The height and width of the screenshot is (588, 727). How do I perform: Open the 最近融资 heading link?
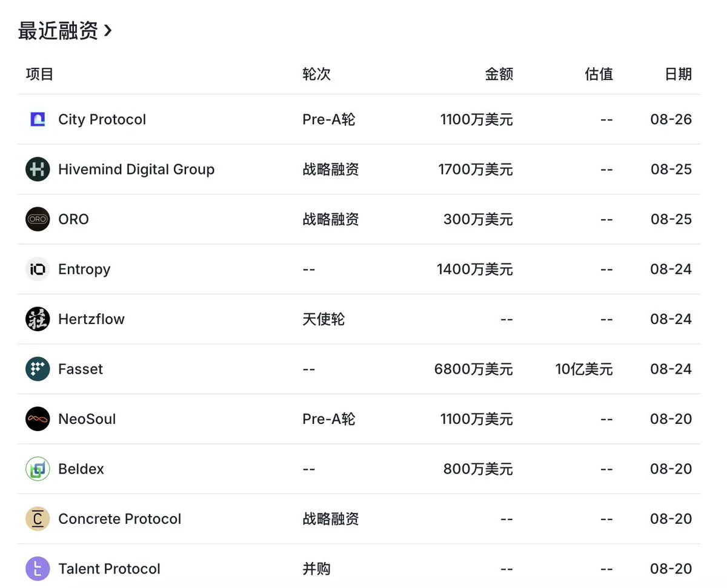click(65, 30)
